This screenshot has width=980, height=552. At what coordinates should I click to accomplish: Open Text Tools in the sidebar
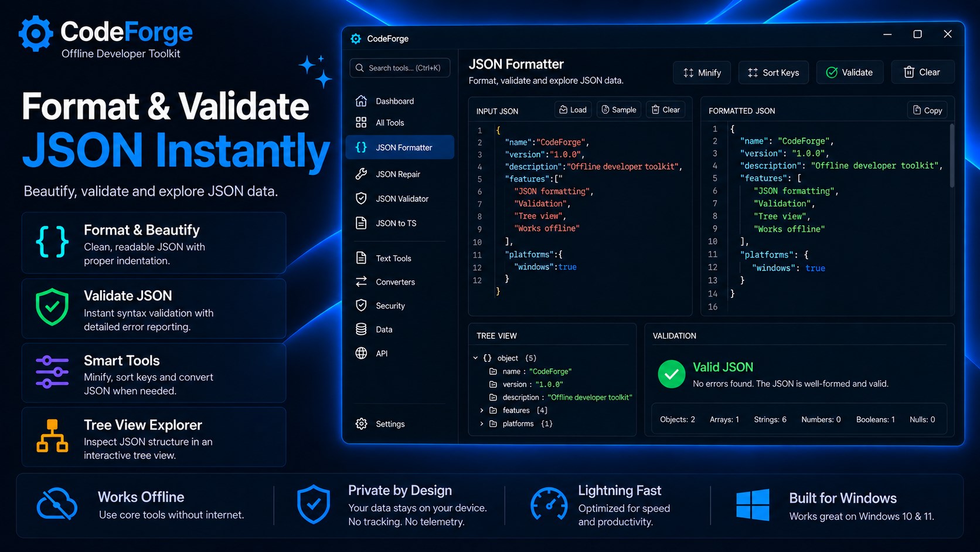pyautogui.click(x=400, y=258)
